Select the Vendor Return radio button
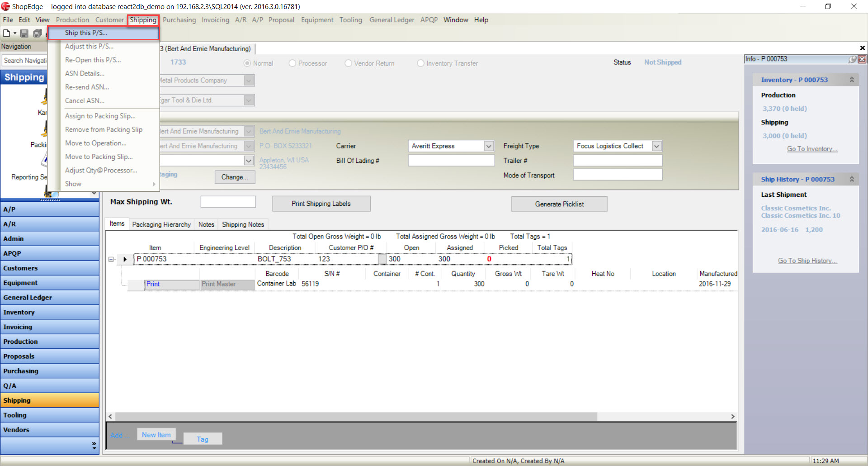Screen dimensions: 868x466 point(348,63)
